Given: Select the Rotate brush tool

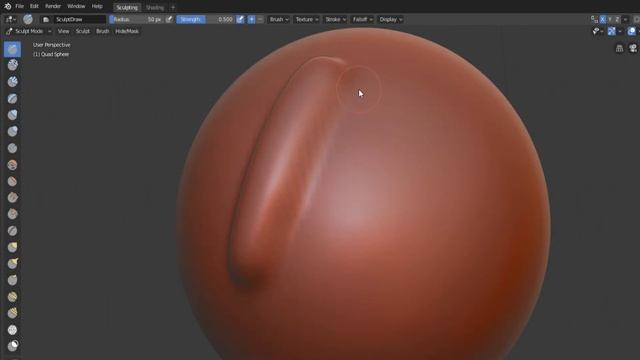Looking at the screenshot, I should click(x=12, y=313).
